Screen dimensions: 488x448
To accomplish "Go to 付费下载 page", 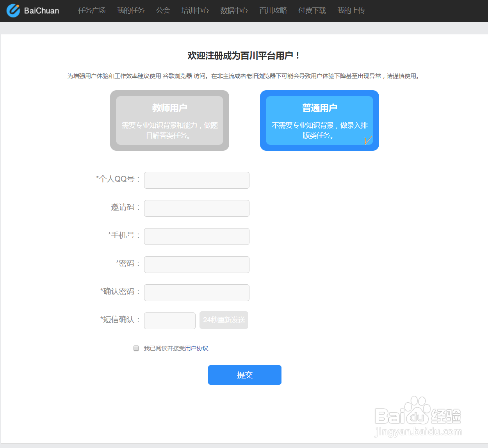I will 312,11.
